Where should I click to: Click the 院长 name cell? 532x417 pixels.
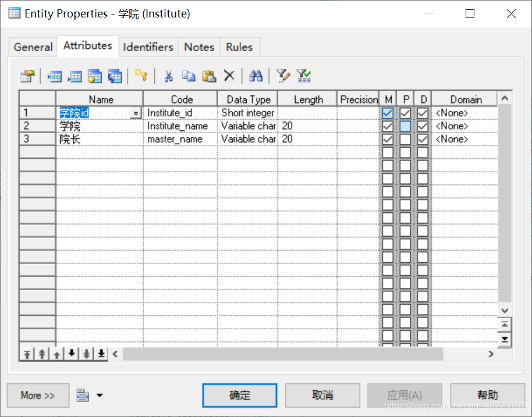click(100, 140)
